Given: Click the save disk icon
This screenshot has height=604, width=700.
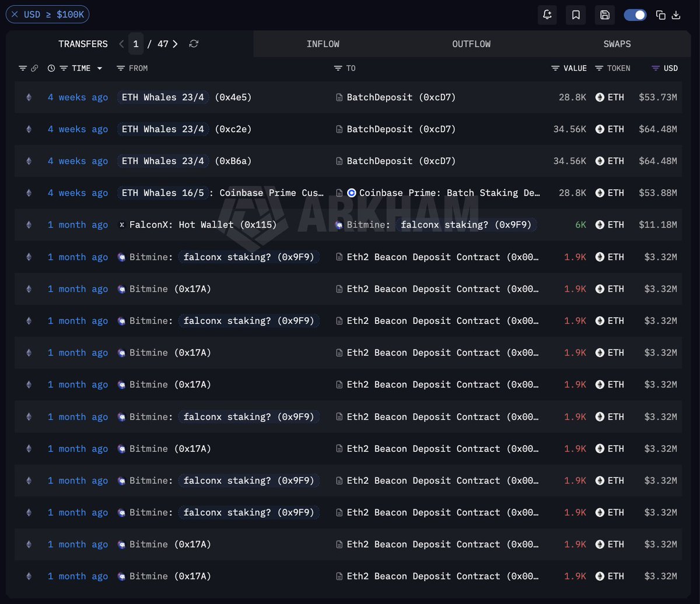Looking at the screenshot, I should tap(605, 15).
